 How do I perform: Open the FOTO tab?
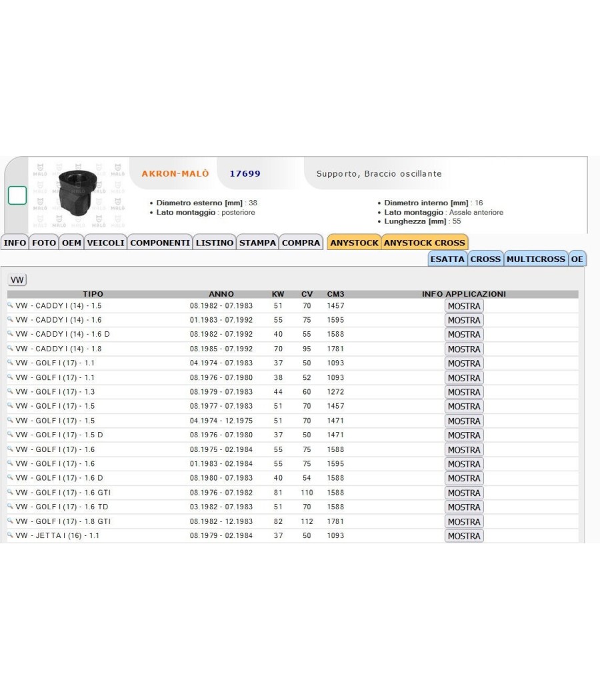pos(44,243)
